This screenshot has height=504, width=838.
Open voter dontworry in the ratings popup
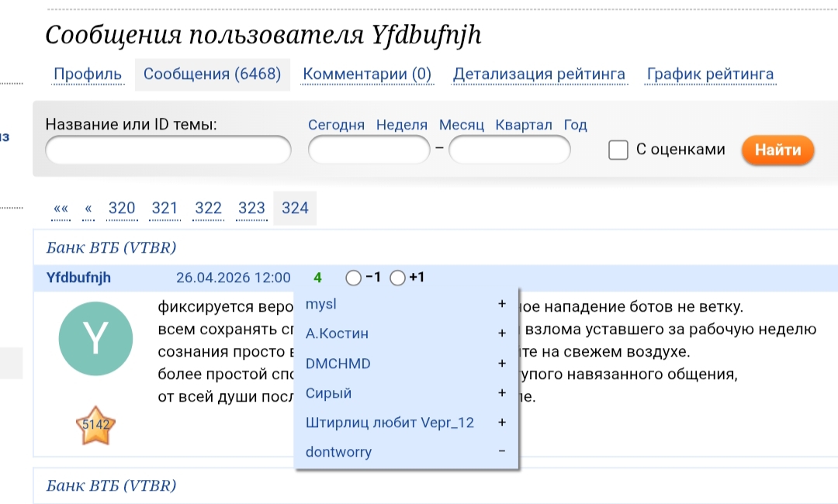coord(339,452)
